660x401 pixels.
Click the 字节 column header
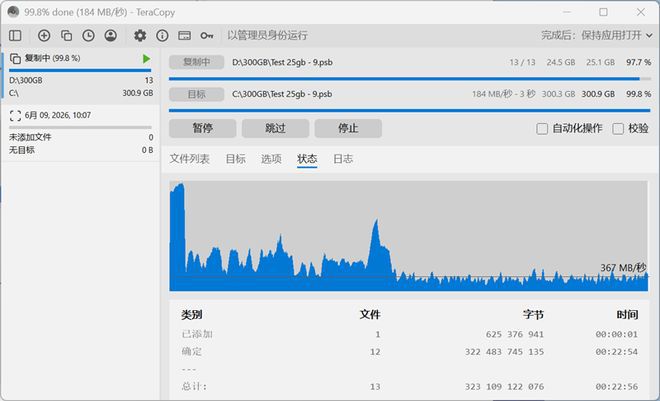tap(533, 314)
